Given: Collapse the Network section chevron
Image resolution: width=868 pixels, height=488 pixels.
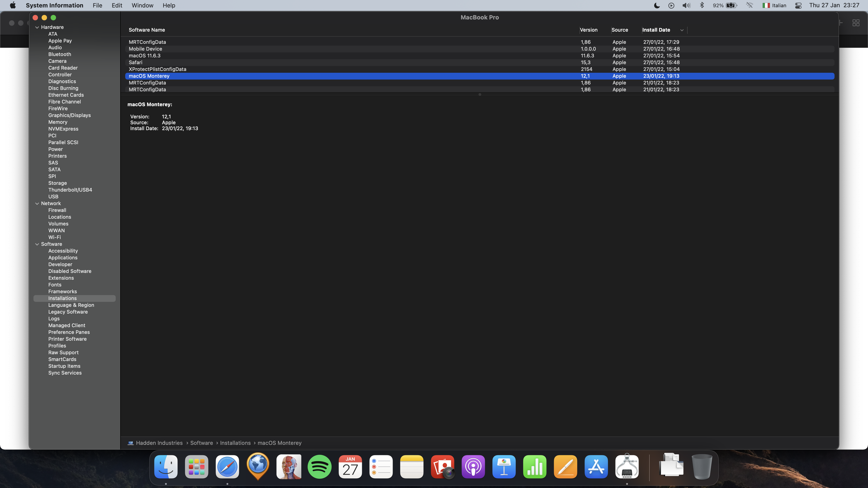Looking at the screenshot, I should (37, 203).
